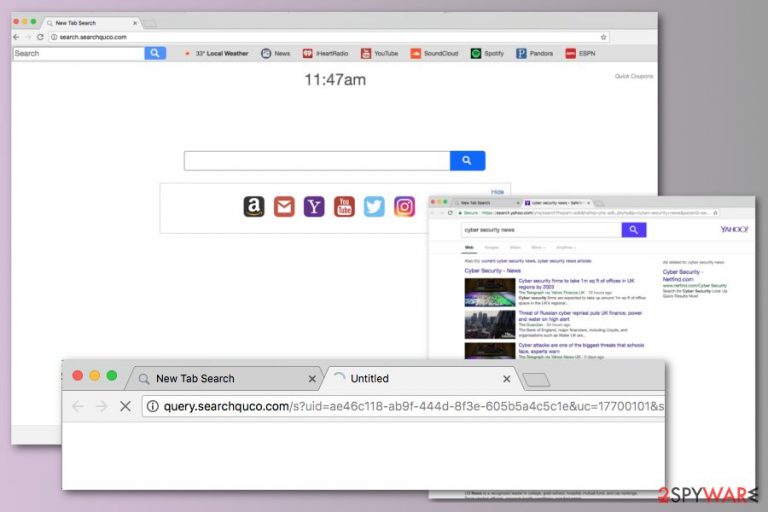768x512 pixels.
Task: Open Cyber Security - News heading link
Action: [x=492, y=270]
